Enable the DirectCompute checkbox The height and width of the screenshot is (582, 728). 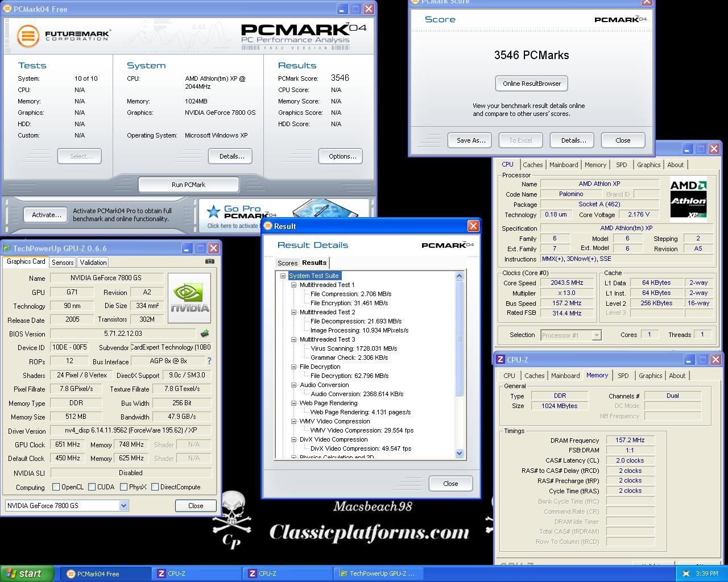click(x=155, y=487)
